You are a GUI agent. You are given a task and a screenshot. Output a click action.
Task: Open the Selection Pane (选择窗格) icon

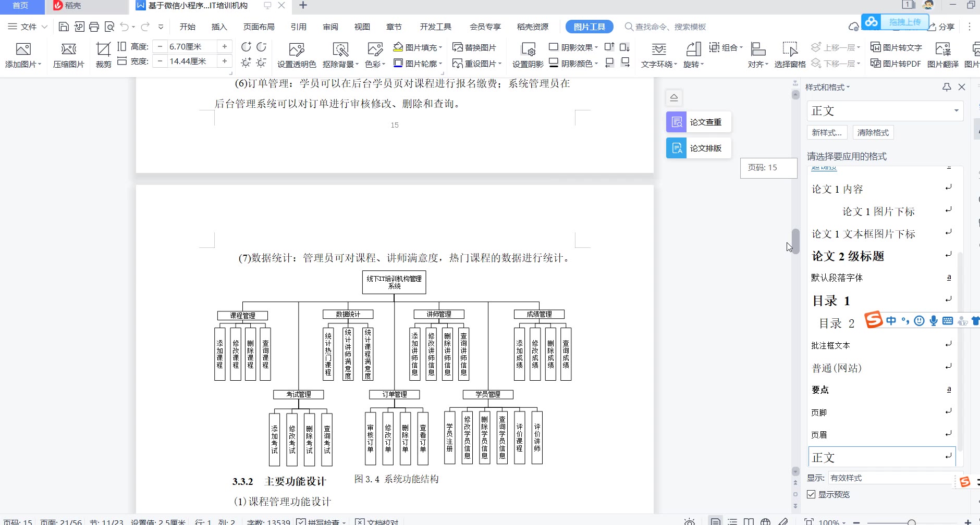point(790,50)
